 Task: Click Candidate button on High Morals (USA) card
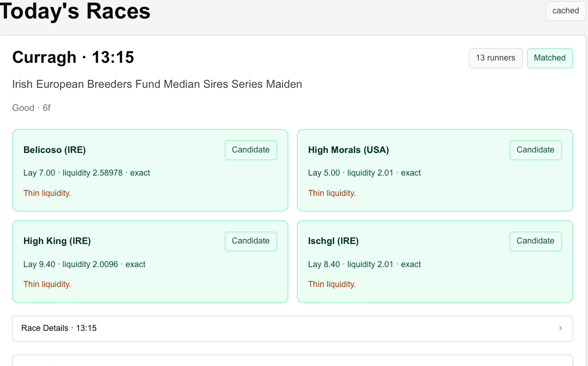click(535, 150)
